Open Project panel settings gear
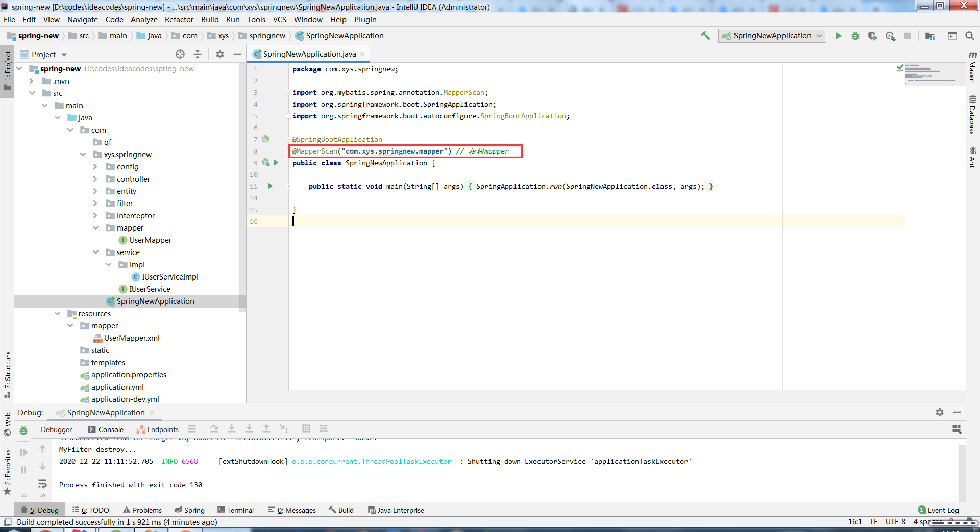 pos(220,54)
